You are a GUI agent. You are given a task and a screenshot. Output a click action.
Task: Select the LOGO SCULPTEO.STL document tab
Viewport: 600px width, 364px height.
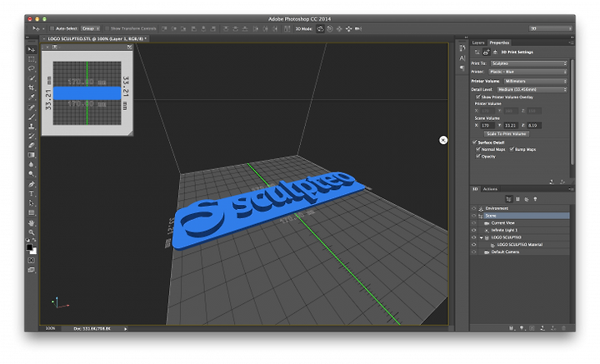click(95, 38)
